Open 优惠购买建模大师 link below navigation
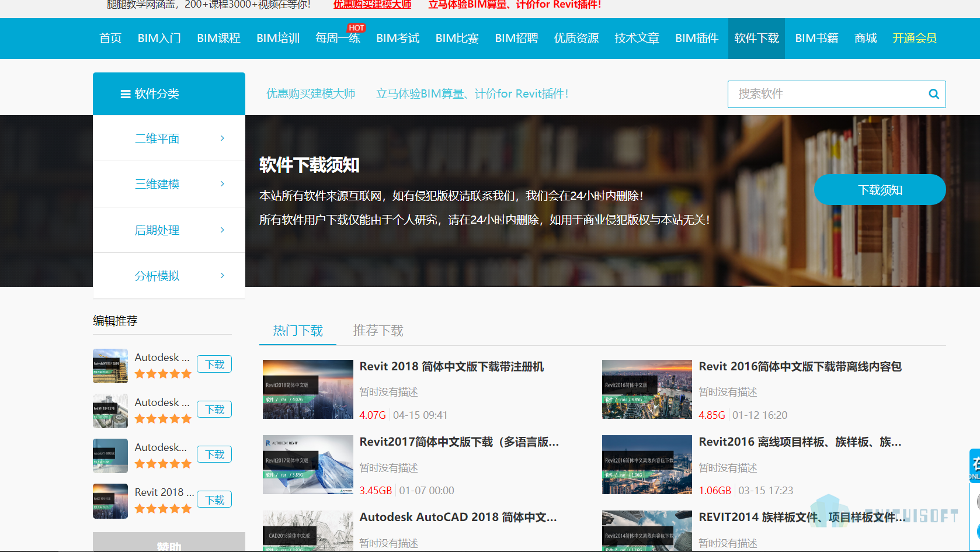Image resolution: width=980 pixels, height=552 pixels. (x=311, y=94)
